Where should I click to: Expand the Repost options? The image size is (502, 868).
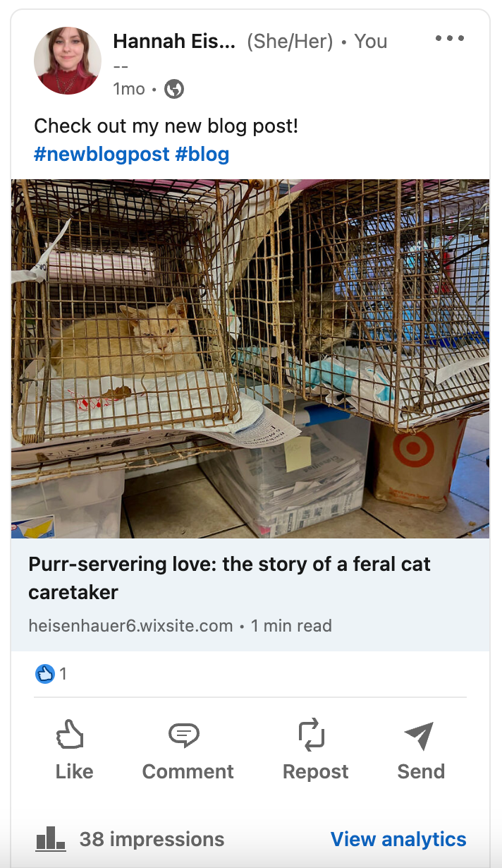tap(316, 772)
